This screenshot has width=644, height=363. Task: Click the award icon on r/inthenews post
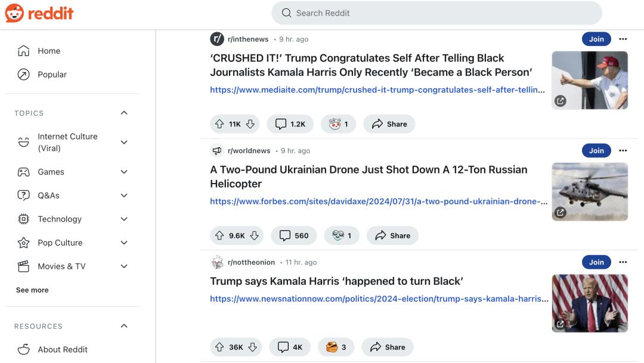[338, 124]
